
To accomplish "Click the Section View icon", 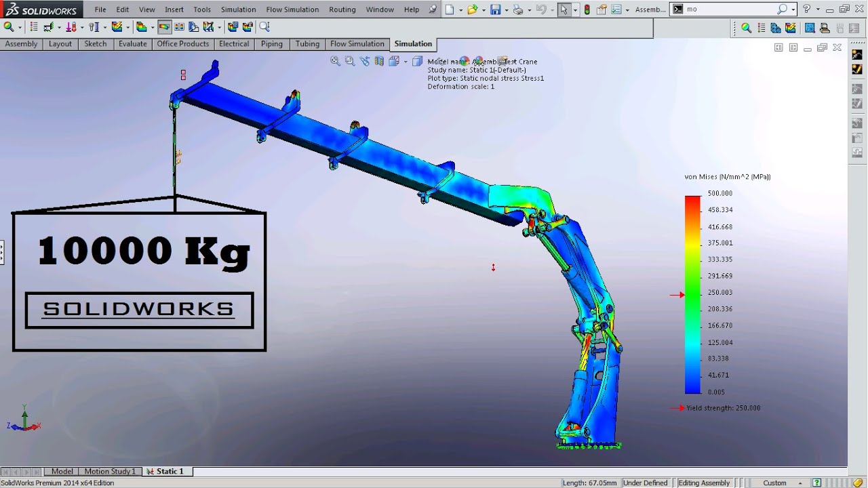I will tap(379, 61).
